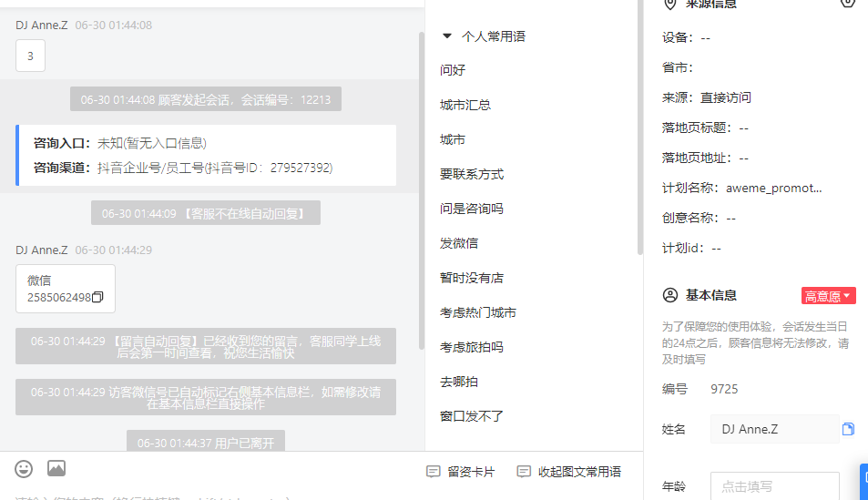Screen dimensions: 868x500
Task: Copy the customer name DJ Anne.Z
Action: 848,429
